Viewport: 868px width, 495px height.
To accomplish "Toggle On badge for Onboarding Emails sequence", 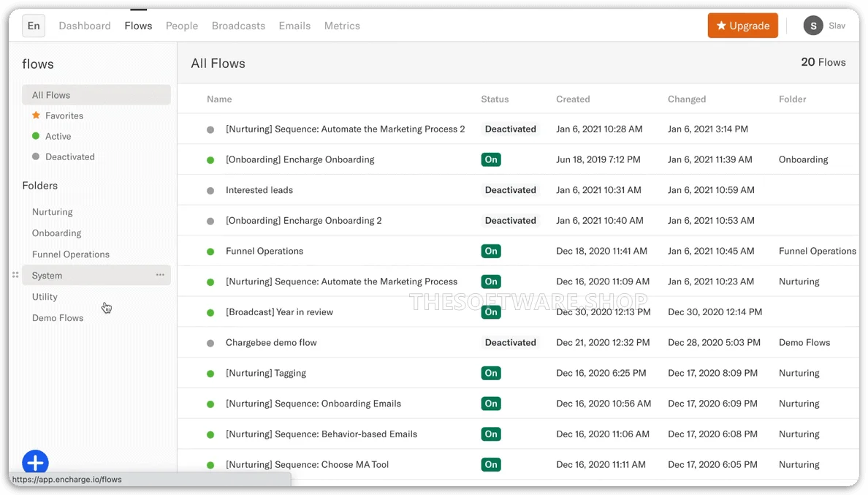I will [x=491, y=403].
